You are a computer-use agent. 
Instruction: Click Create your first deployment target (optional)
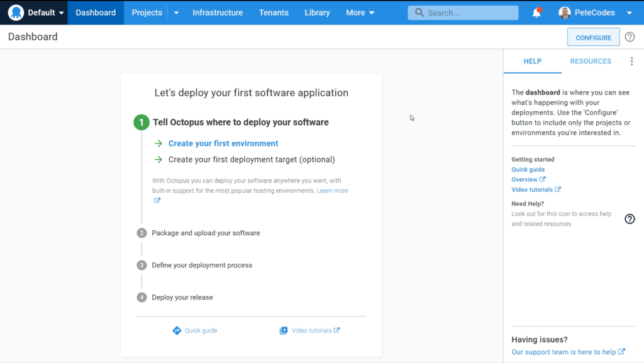(252, 159)
